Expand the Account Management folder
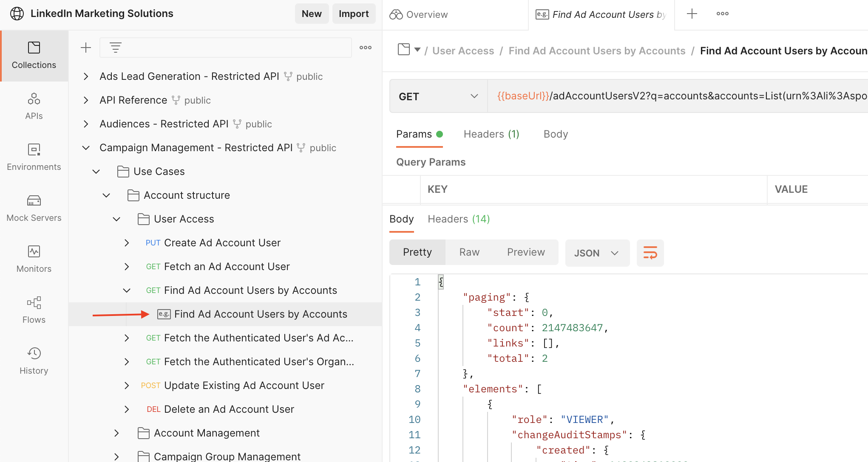Screen dimensions: 868x462 (116, 433)
